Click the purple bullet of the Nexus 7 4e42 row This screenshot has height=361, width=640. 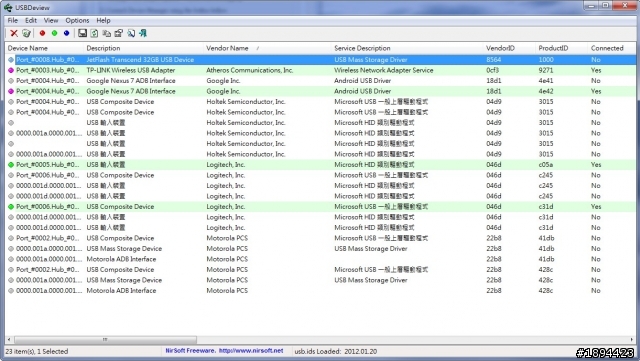(x=11, y=91)
